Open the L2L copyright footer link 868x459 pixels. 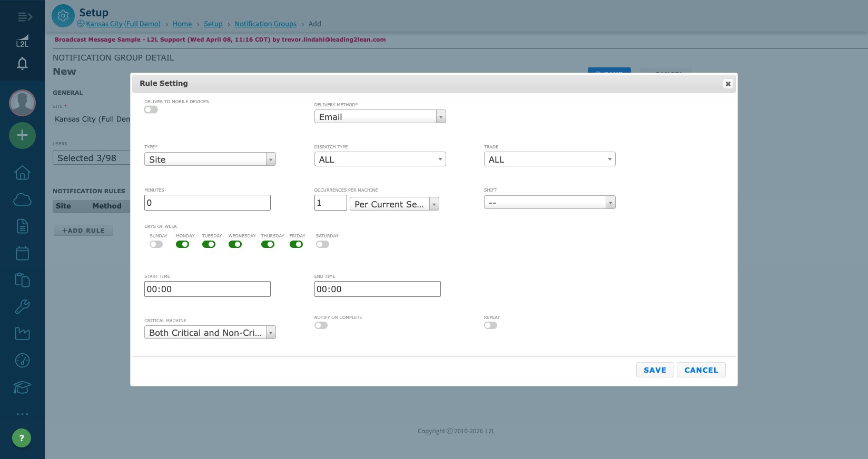point(490,431)
